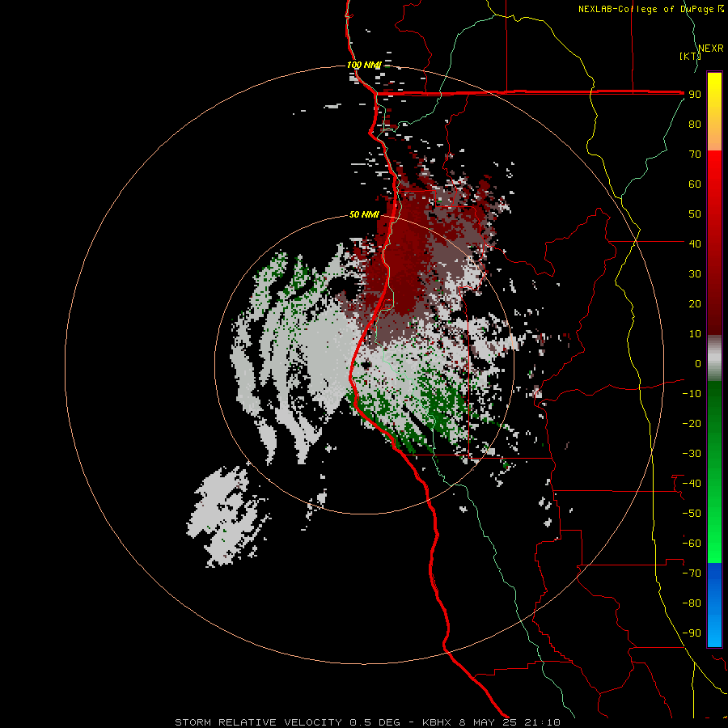The image size is (728, 728).
Task: Click the 40 value on color scale
Action: pyautogui.click(x=695, y=243)
